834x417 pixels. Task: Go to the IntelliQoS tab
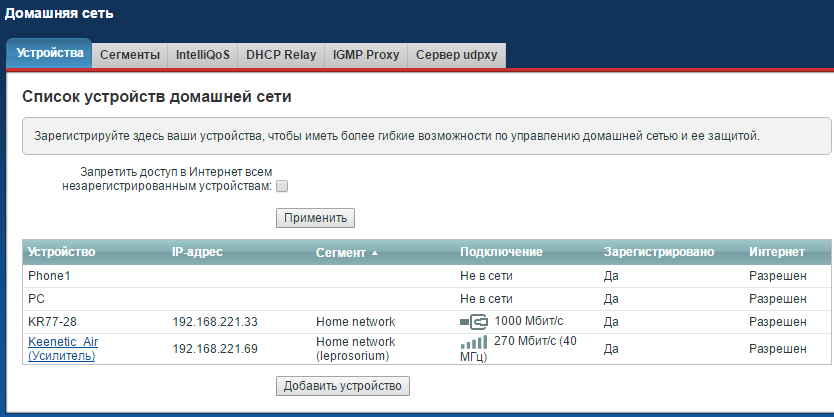[203, 55]
